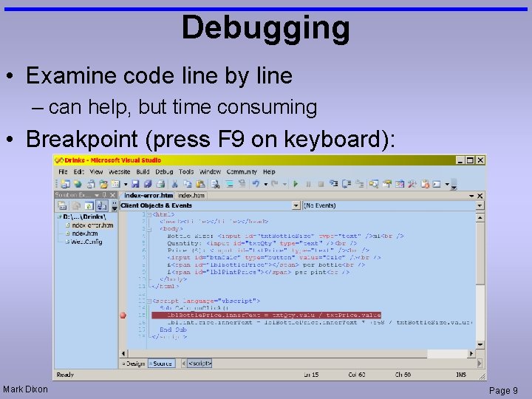This screenshot has width=532, height=399.
Task: Click the Paste clipboard icon
Action: [x=200, y=184]
